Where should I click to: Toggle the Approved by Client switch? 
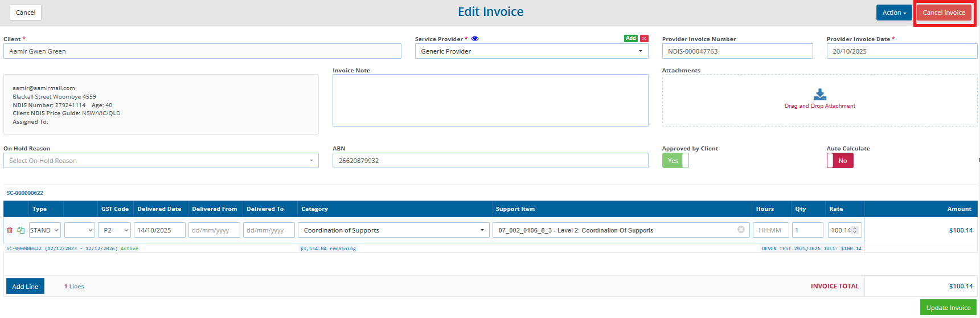pos(675,161)
